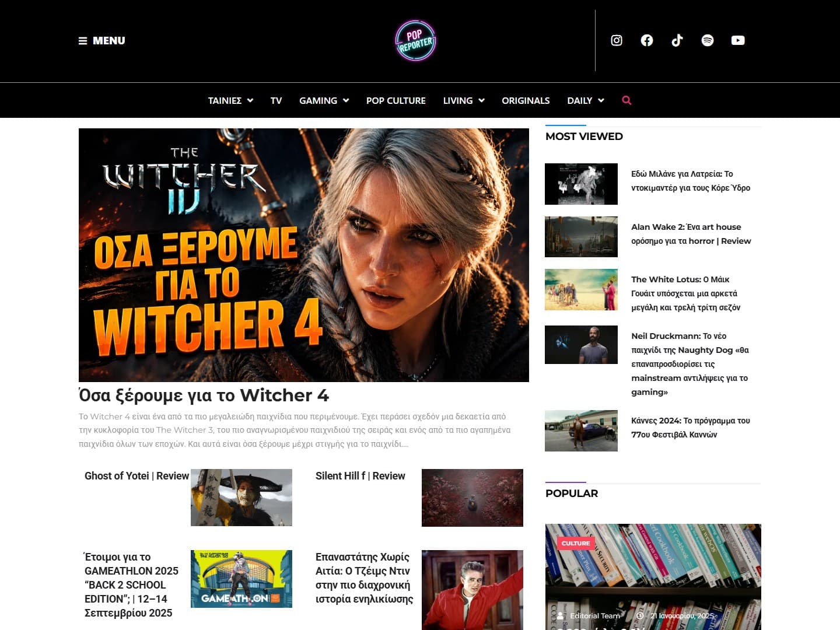Open the hamburger MENU button
The width and height of the screenshot is (840, 630).
(102, 41)
